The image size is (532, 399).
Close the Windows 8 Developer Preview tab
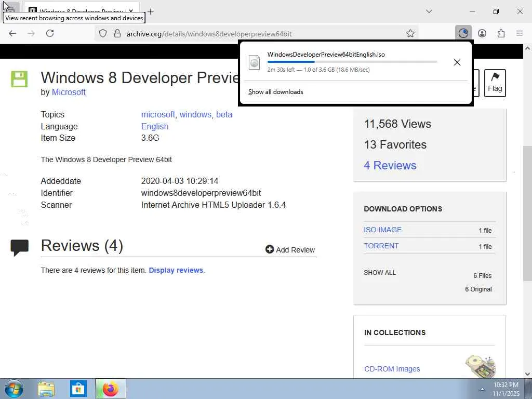[x=131, y=11]
